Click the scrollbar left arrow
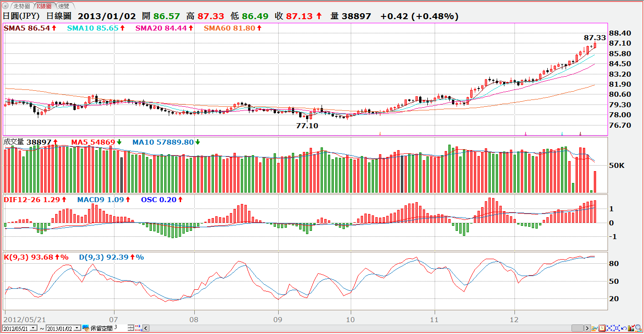 [x=146, y=328]
